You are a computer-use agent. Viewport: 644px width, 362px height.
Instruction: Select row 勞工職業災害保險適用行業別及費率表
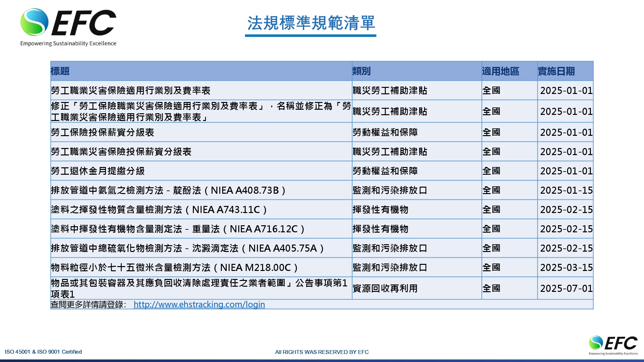coord(322,90)
